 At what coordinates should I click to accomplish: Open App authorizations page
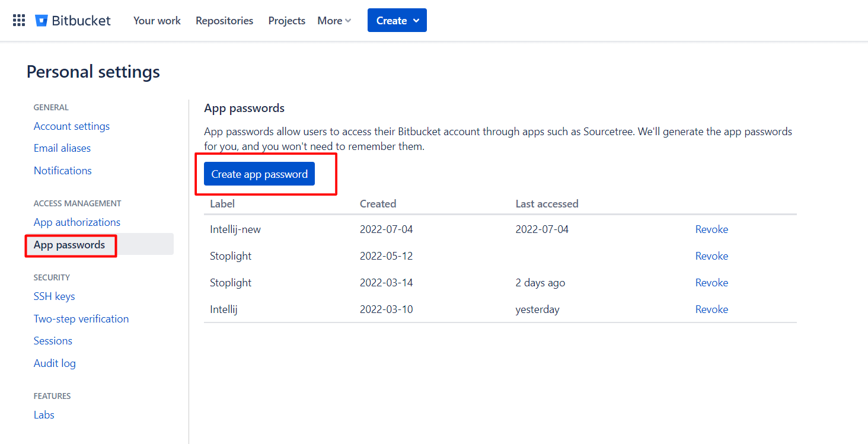77,222
